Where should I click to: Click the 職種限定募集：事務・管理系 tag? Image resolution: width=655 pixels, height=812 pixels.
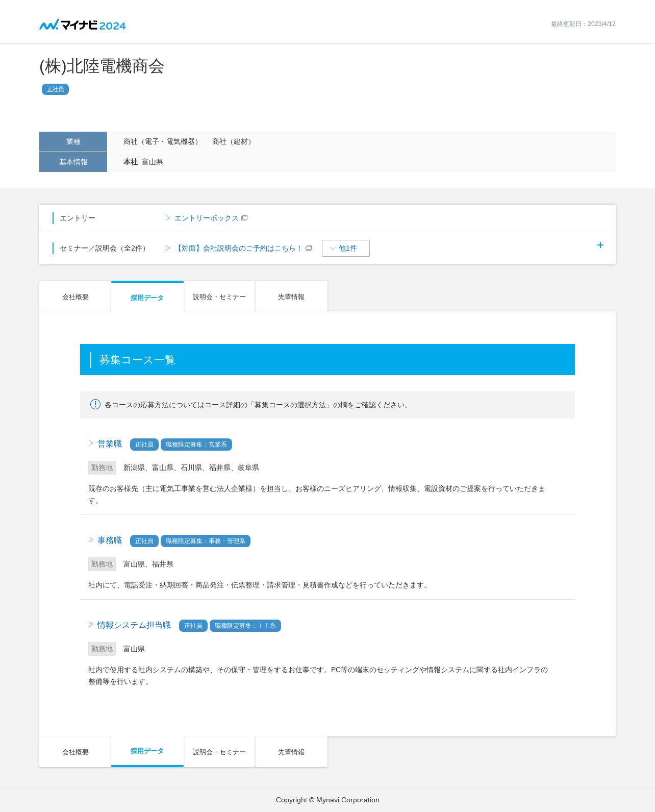206,541
